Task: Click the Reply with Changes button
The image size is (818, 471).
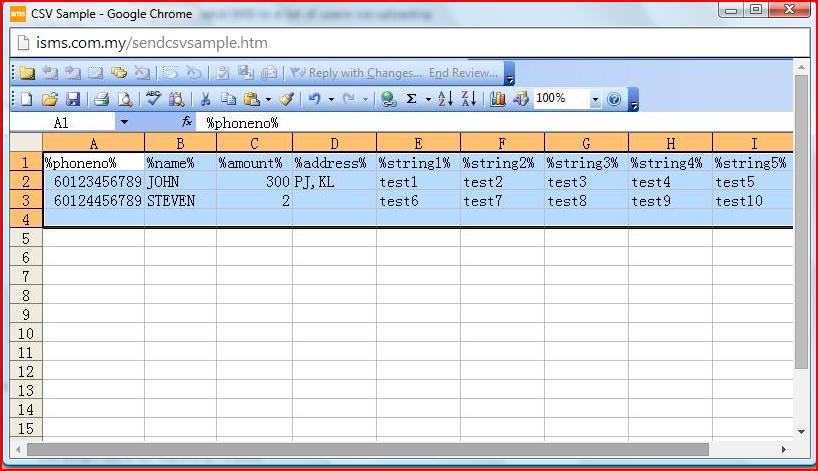Action: coord(355,73)
